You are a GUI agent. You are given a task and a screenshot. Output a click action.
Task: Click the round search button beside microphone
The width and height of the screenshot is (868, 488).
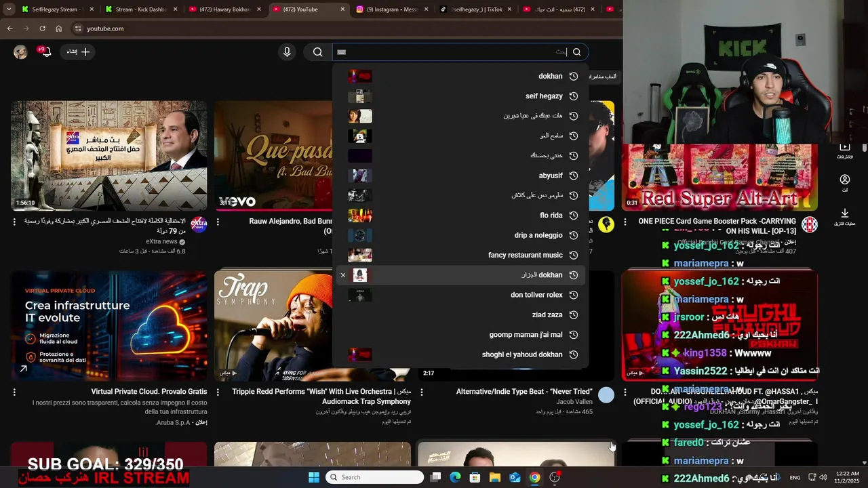click(317, 52)
